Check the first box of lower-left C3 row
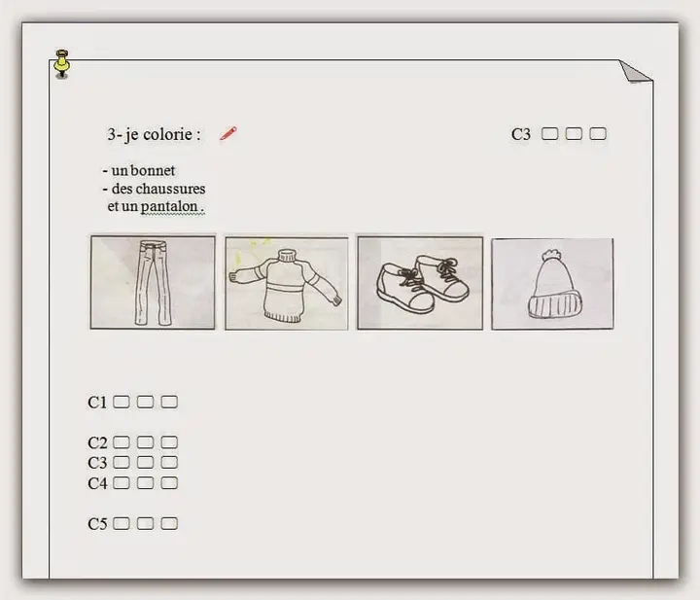 coord(122,463)
